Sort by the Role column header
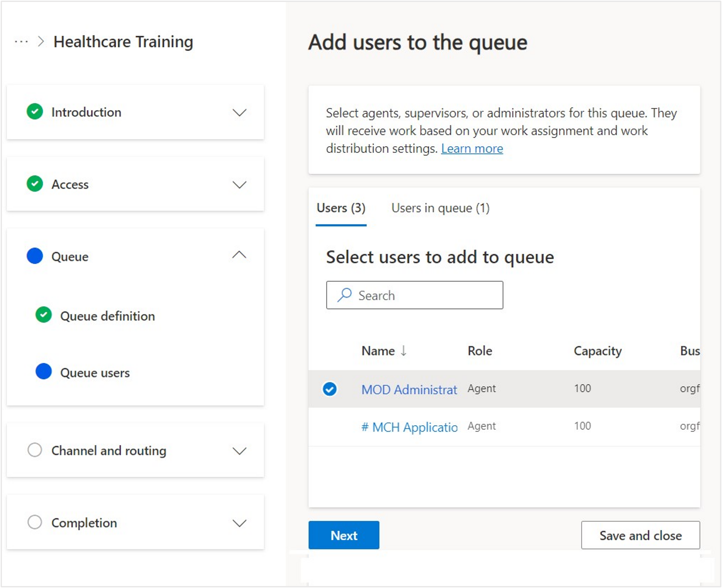 (x=480, y=351)
